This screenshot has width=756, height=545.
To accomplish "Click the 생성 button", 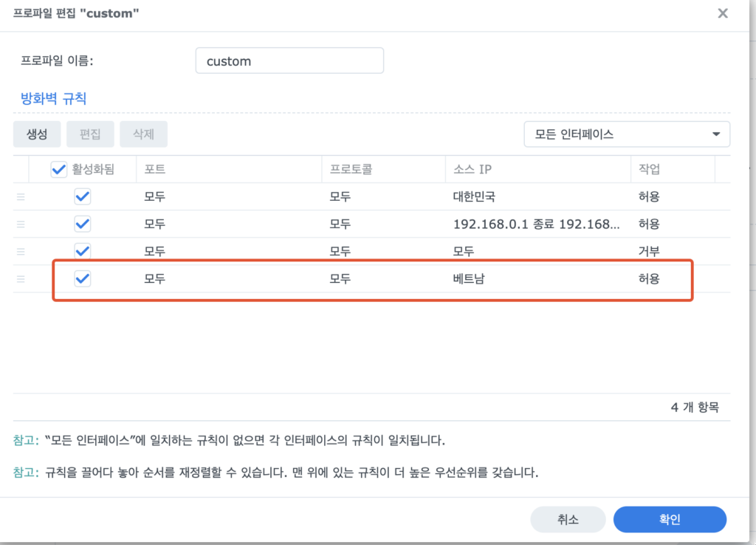I will click(x=37, y=134).
